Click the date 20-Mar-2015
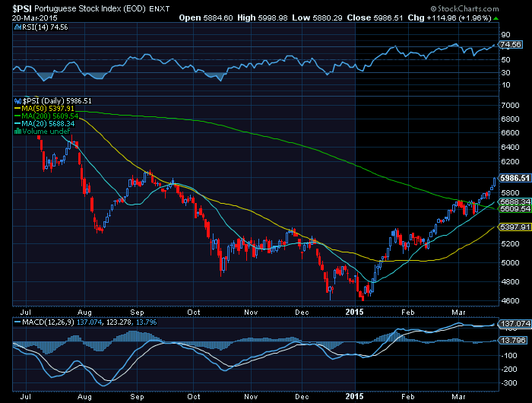The image size is (532, 403). point(35,18)
